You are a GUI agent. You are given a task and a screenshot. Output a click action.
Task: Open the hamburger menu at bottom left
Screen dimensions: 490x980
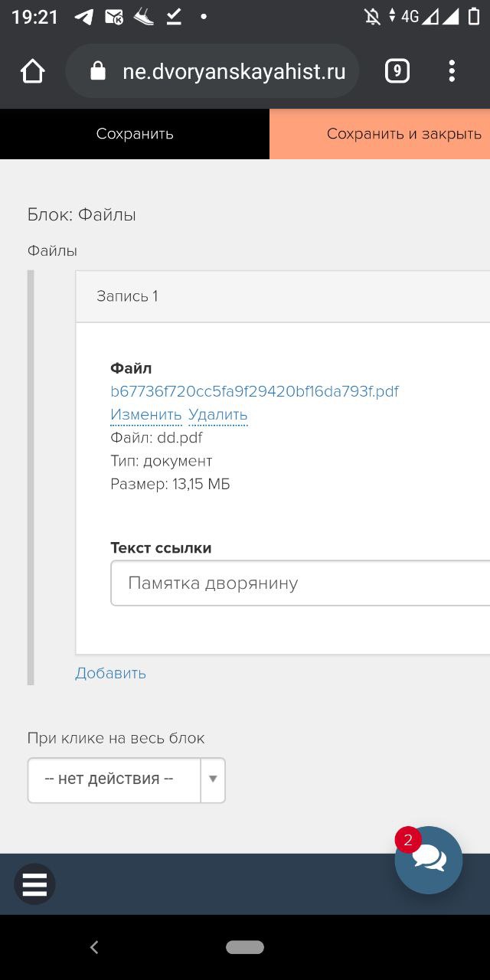[34, 884]
